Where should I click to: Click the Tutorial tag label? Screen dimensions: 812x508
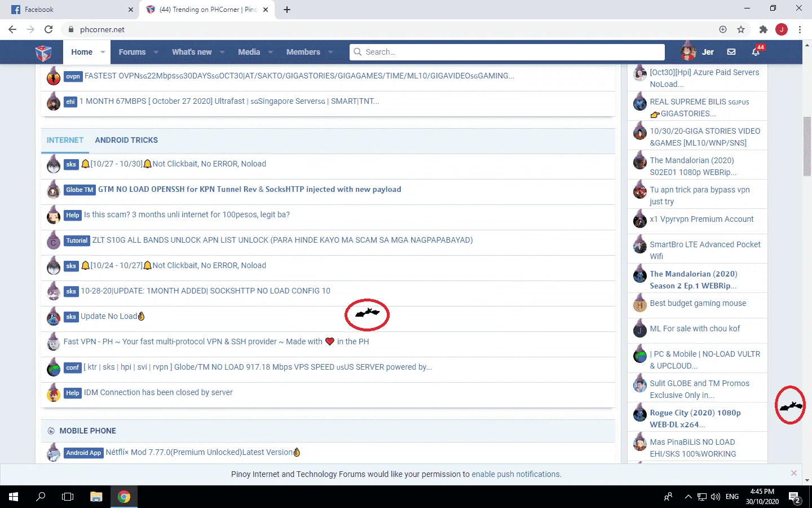tap(77, 240)
